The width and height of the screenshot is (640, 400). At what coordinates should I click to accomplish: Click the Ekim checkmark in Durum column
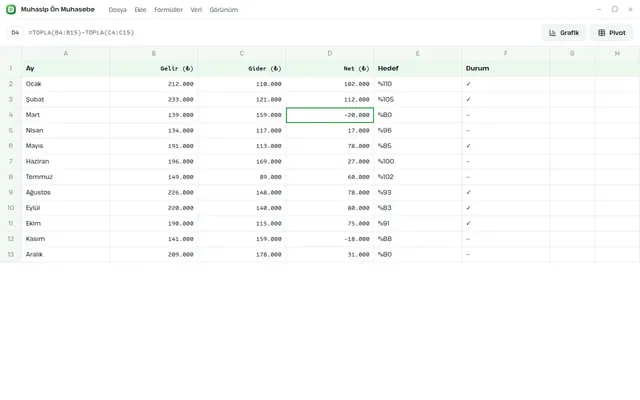tap(468, 223)
